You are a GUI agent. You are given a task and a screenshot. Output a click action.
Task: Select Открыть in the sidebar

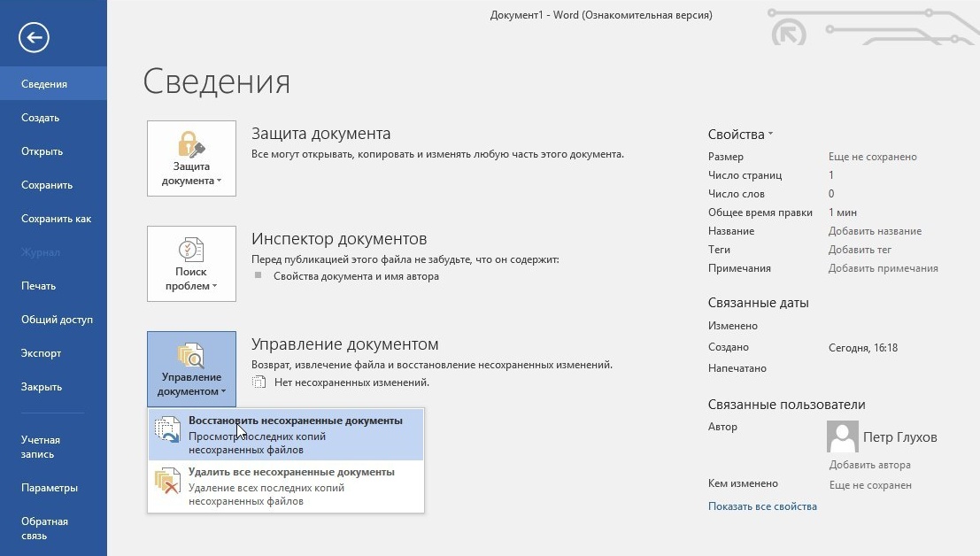54,151
